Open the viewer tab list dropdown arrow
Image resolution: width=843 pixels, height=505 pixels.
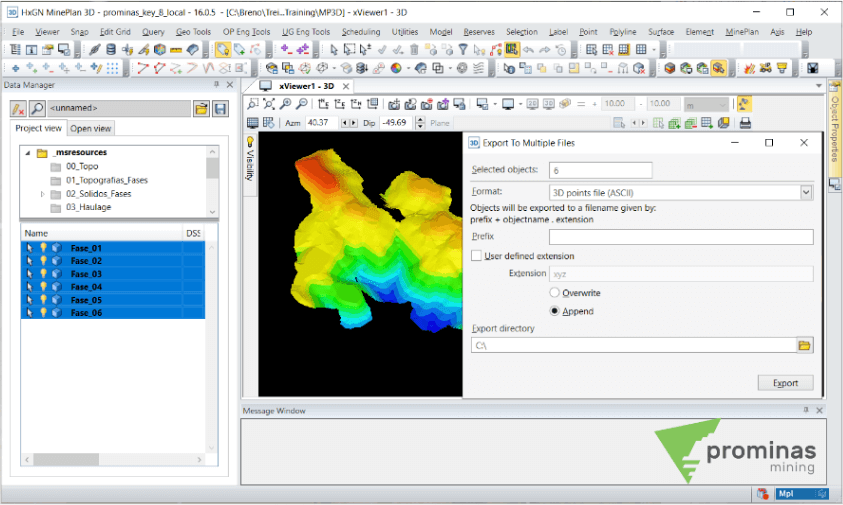[818, 86]
